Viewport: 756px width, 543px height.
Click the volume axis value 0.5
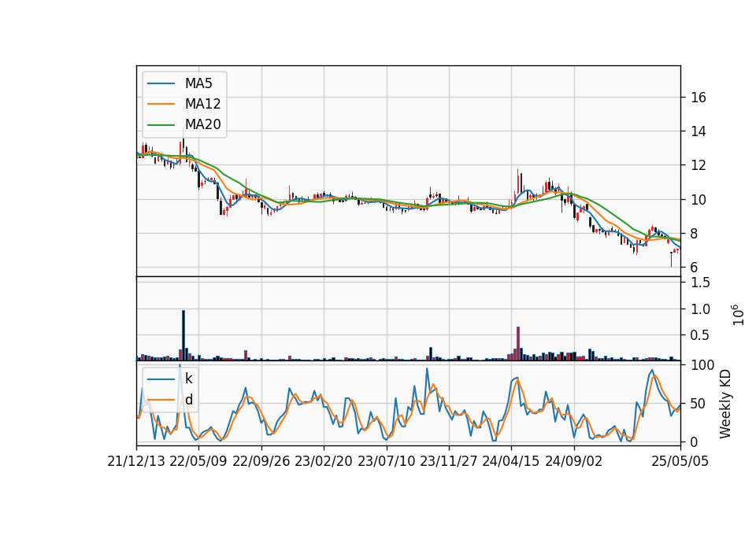click(x=701, y=335)
